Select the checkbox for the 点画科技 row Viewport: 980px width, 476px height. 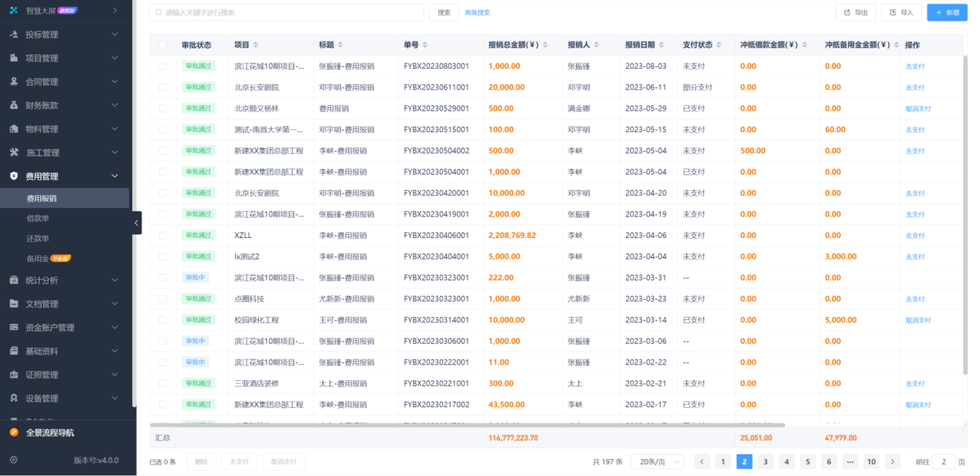click(x=162, y=298)
